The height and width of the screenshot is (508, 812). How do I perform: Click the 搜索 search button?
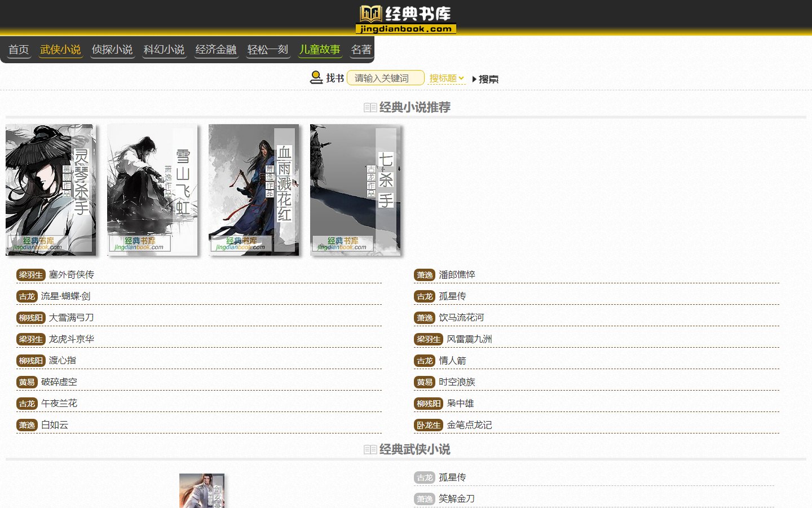(x=485, y=79)
